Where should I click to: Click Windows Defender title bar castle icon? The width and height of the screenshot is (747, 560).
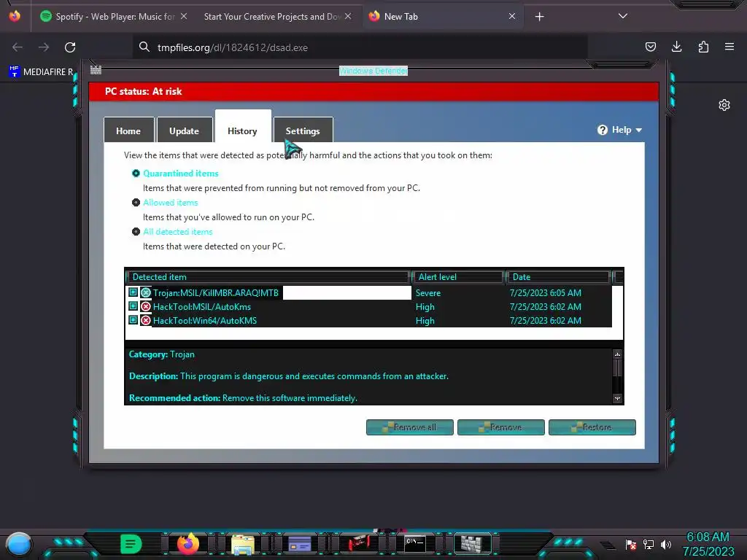[x=96, y=70]
